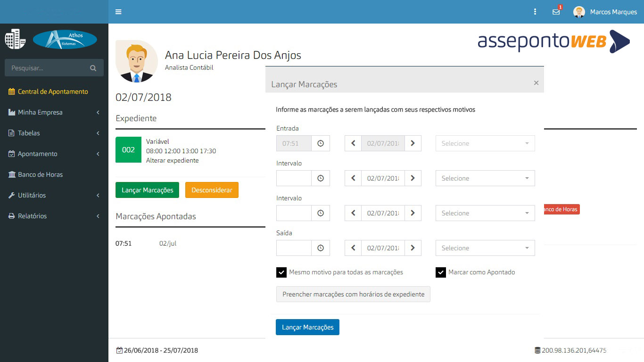Click blue Lançar Marcações submit button
This screenshot has height=362, width=644.
click(x=307, y=327)
